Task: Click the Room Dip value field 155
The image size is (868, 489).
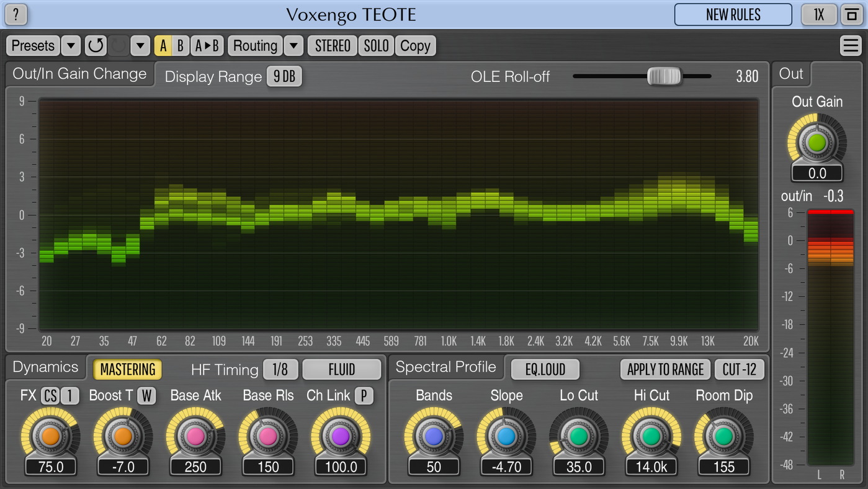Action: tap(724, 467)
